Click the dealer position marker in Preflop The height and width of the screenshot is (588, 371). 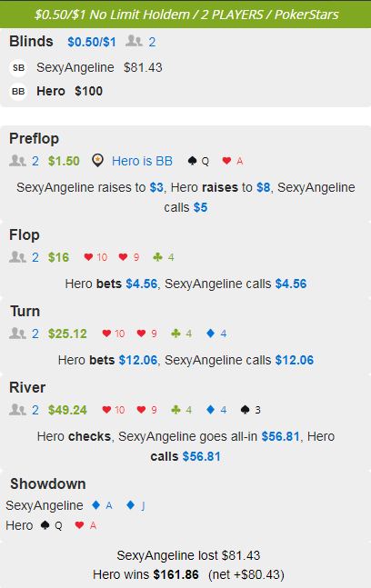pos(97,161)
